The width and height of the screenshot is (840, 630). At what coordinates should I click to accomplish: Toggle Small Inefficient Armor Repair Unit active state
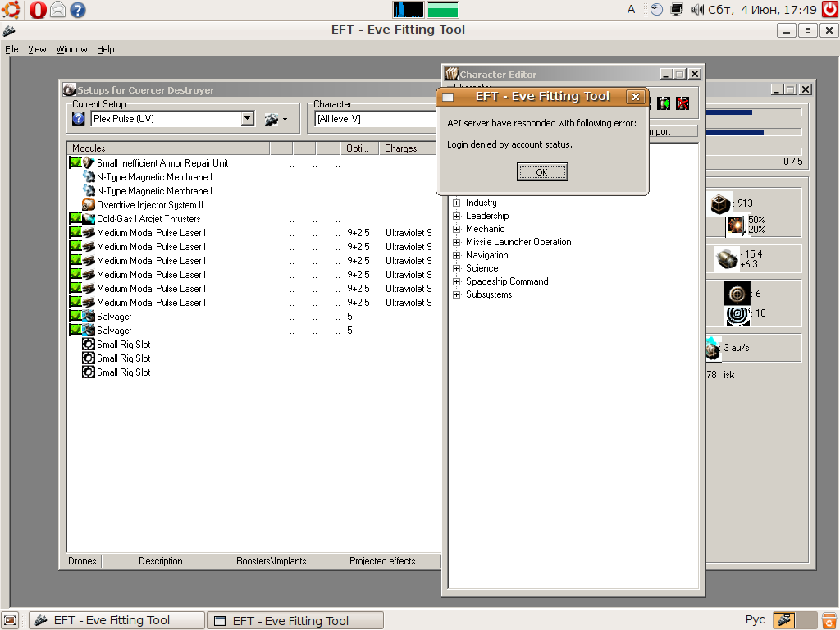click(x=75, y=162)
